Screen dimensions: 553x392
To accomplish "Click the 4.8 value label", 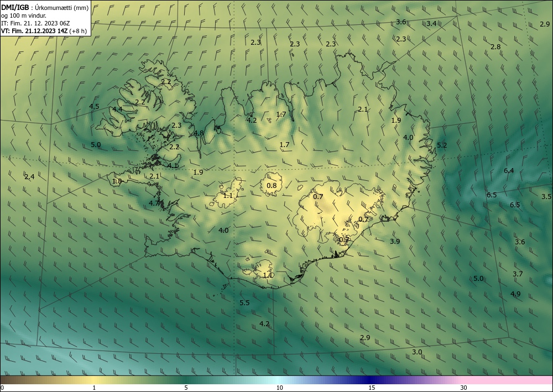I will point(199,133).
